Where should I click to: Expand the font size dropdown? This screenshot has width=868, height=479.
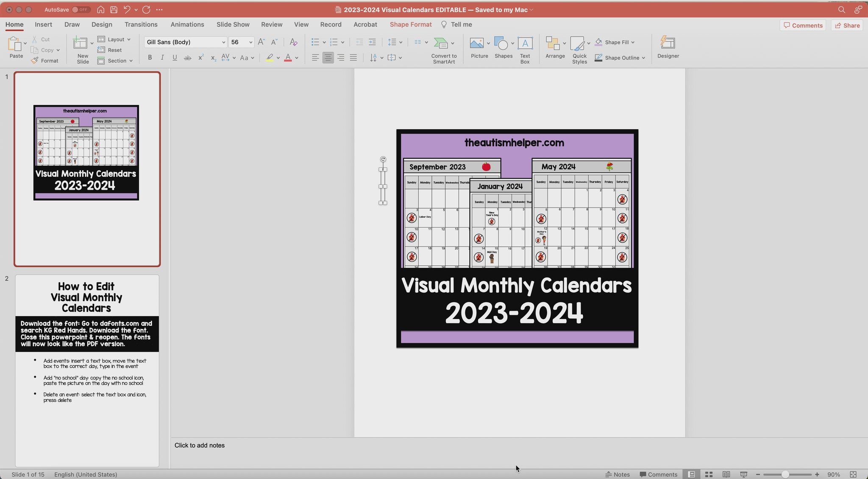[x=250, y=42]
